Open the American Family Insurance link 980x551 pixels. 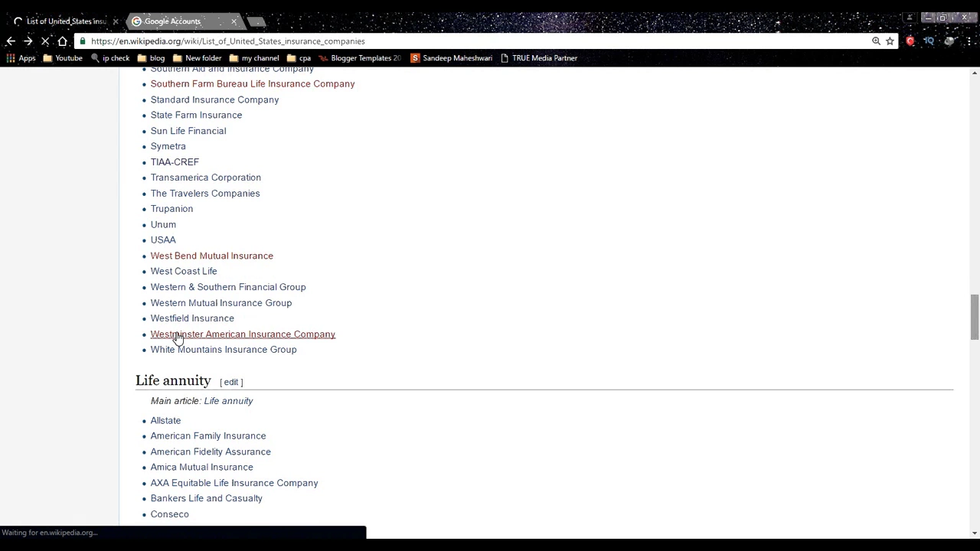208,436
